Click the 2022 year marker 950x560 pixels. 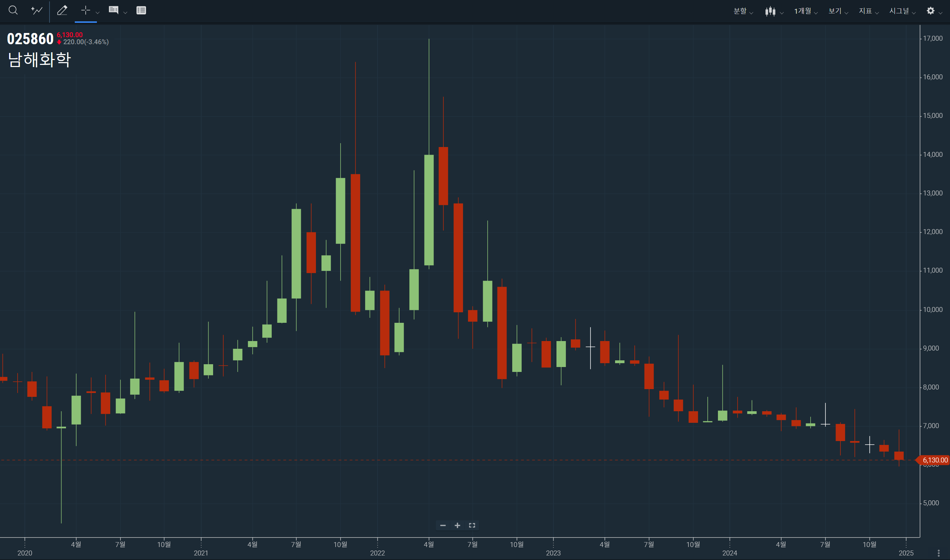(x=378, y=553)
